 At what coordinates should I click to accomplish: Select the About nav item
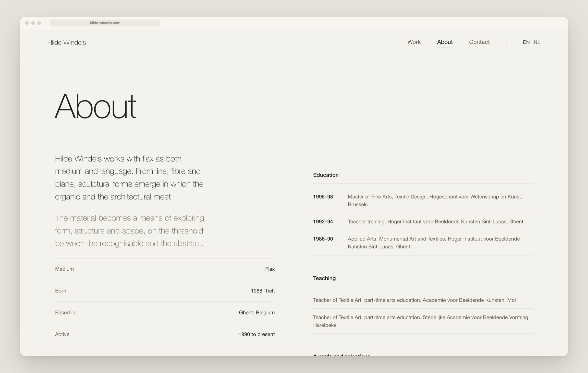point(445,42)
